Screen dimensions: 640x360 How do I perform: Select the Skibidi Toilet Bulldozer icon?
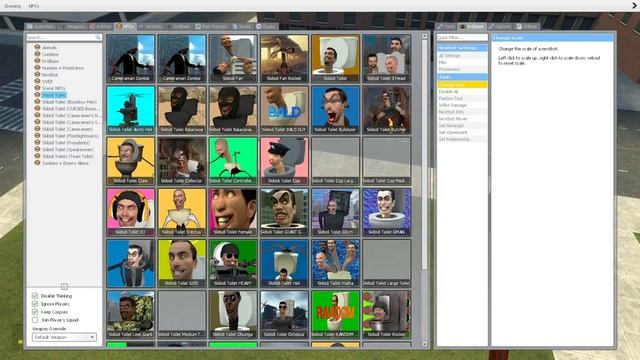click(336, 110)
